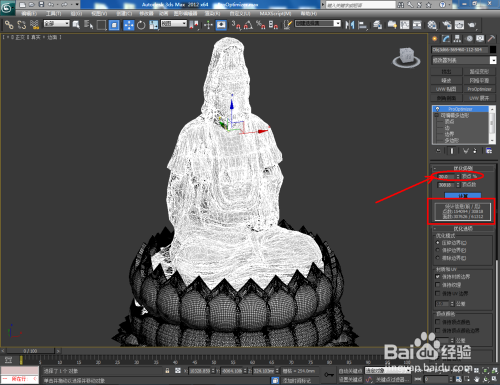Activate Select and Scale tool
This screenshot has height=385, width=500.
tap(154, 25)
